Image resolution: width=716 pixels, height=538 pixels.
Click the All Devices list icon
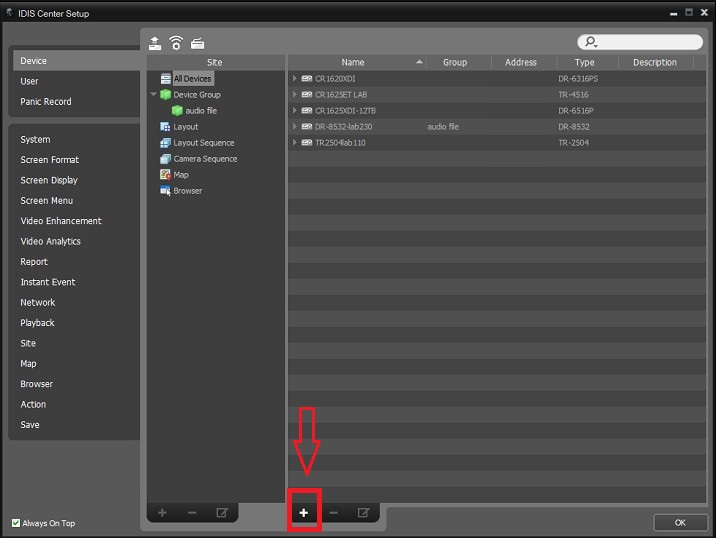pyautogui.click(x=165, y=79)
